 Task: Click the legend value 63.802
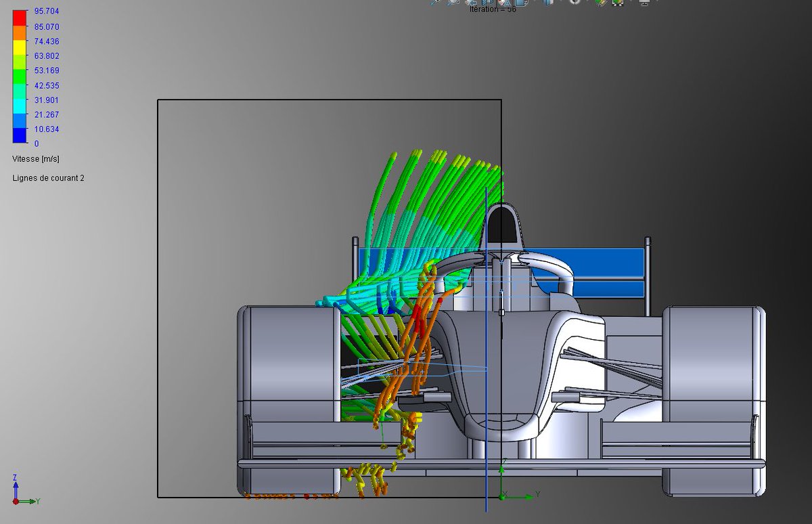pos(47,56)
